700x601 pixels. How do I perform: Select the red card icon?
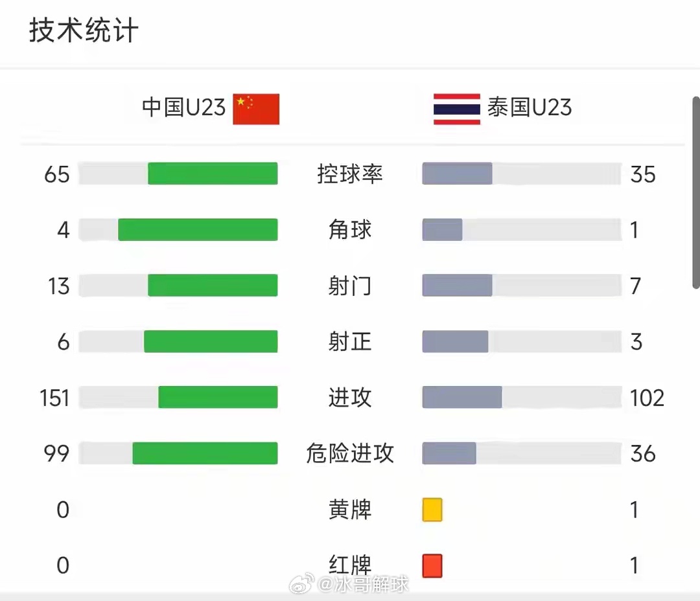[430, 565]
